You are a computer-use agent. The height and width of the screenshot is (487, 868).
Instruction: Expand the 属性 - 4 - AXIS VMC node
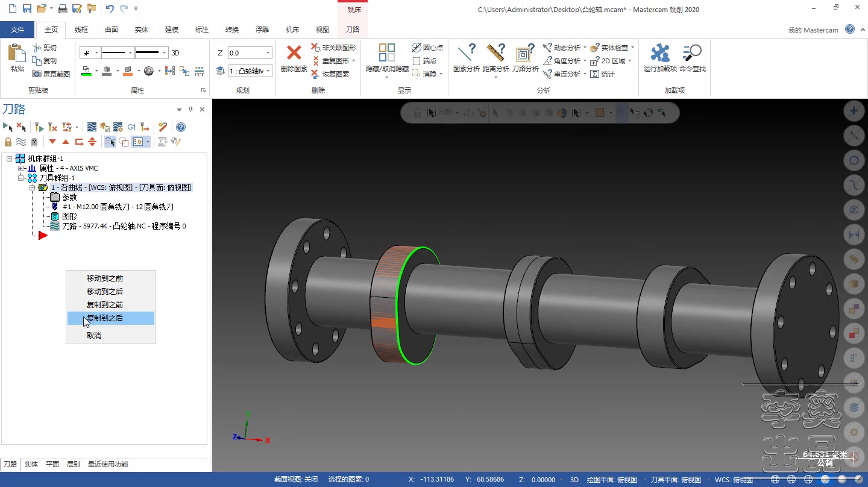click(x=20, y=168)
